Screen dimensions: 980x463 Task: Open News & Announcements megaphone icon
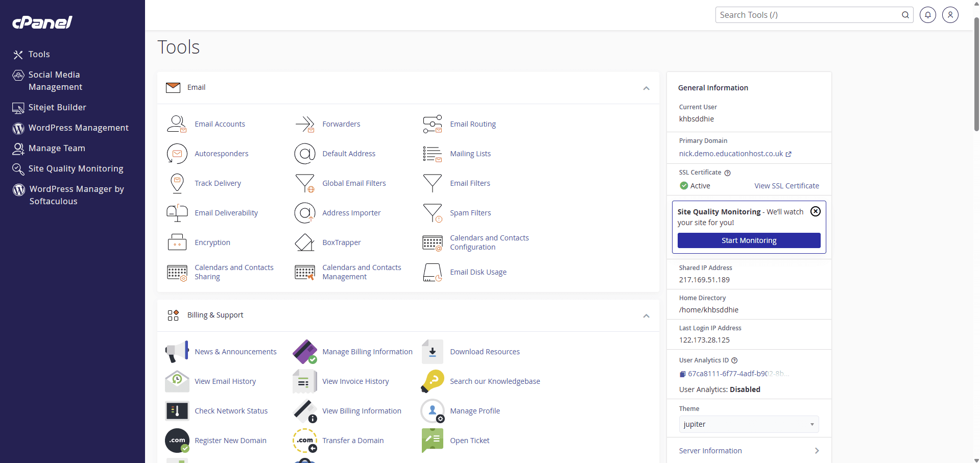177,352
